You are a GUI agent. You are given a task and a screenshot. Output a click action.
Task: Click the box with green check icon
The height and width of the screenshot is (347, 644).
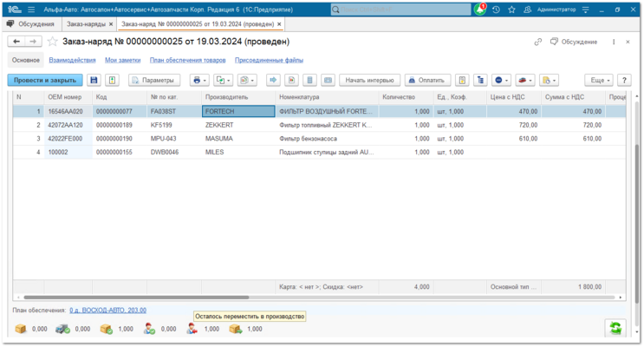(x=107, y=329)
